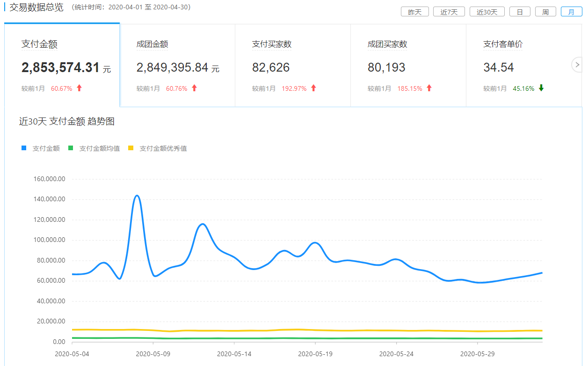Switch to 日 daily view
Viewport: 588px width, 366px height.
(520, 12)
